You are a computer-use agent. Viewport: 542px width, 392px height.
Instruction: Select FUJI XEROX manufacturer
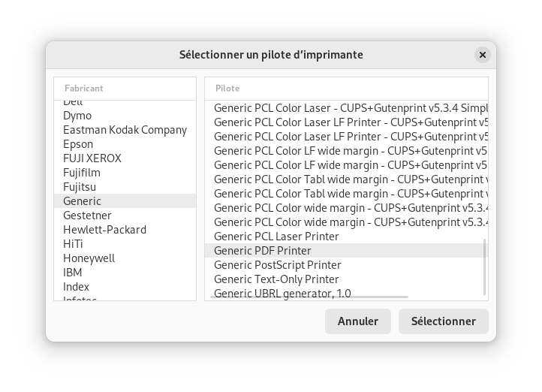(125, 158)
